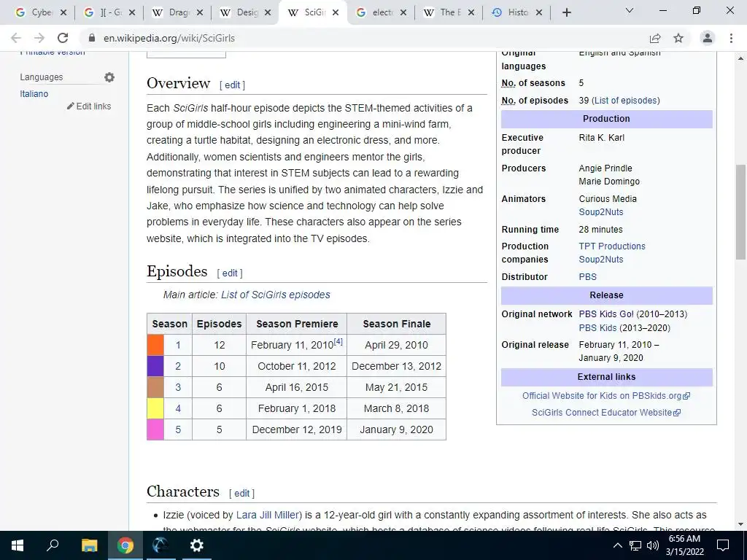Open PBS Kids Go! link
This screenshot has height=560, width=747.
[x=606, y=314]
